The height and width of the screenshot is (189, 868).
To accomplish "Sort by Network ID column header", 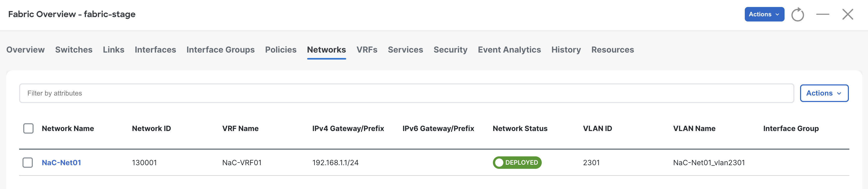I will tap(151, 128).
